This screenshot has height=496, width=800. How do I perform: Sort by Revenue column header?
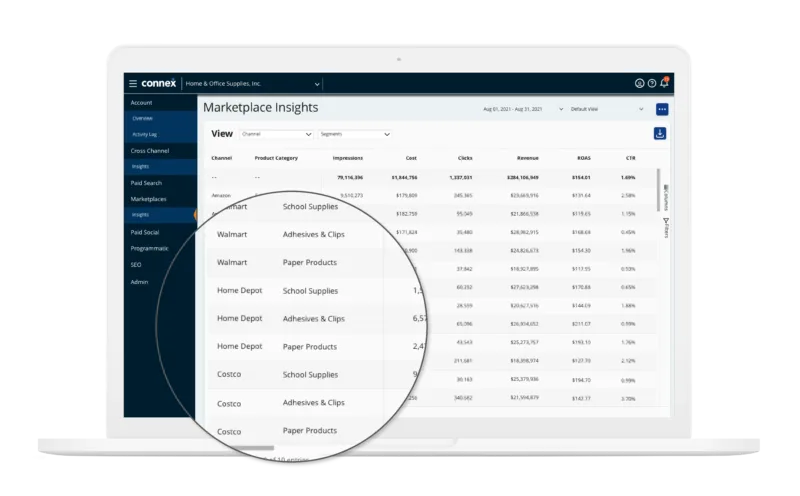[x=528, y=158]
